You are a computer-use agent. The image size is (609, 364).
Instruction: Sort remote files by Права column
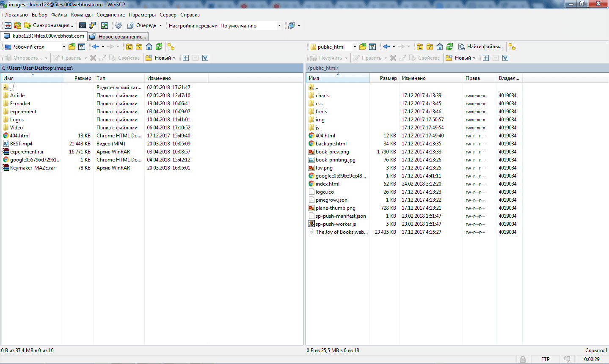pyautogui.click(x=479, y=78)
